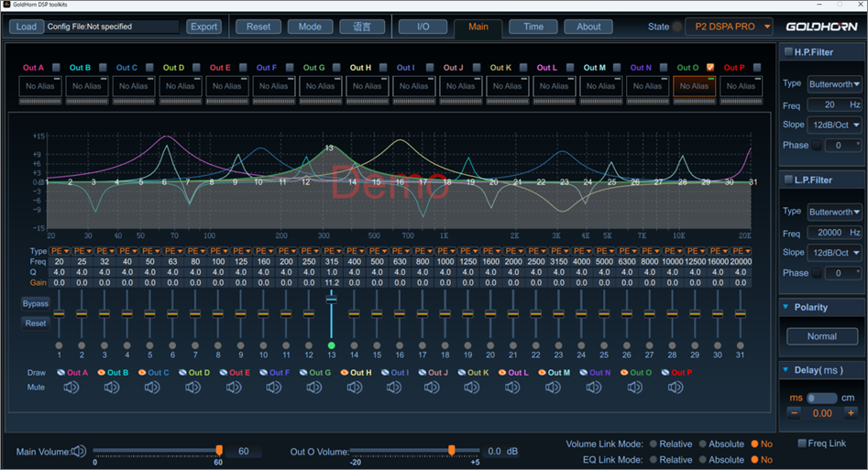The image size is (868, 470).
Task: Click the Main Volume speaker icon
Action: click(79, 451)
